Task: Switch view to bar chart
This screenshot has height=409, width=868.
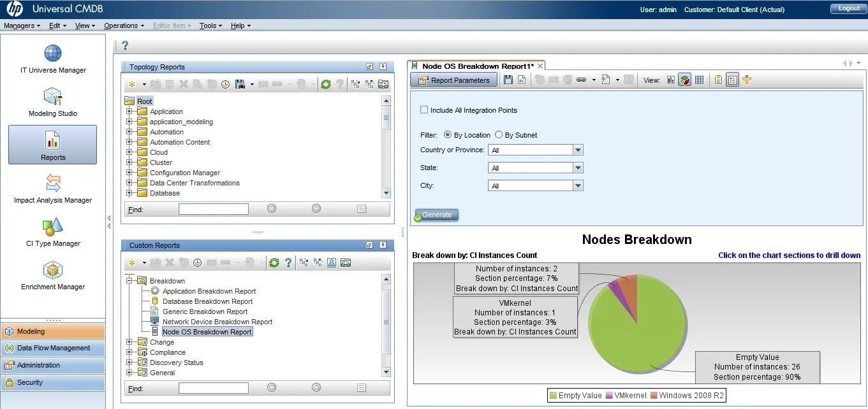Action: (671, 80)
